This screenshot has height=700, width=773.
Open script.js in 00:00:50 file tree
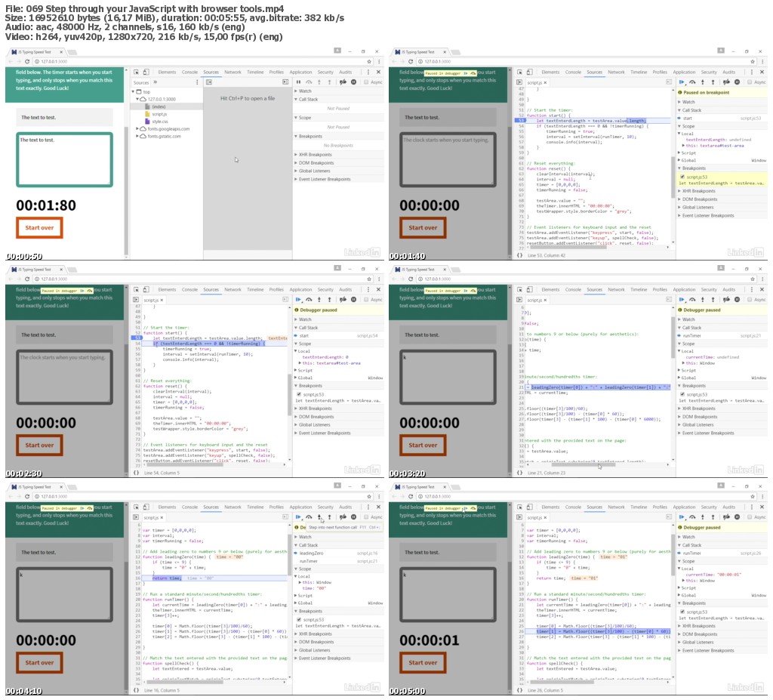tap(159, 114)
